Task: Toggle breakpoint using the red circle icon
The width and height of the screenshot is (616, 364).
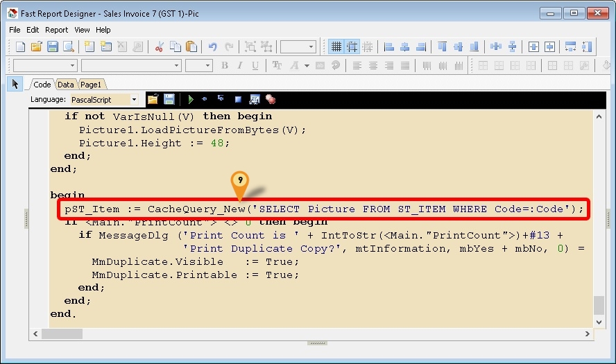Action: click(x=270, y=100)
